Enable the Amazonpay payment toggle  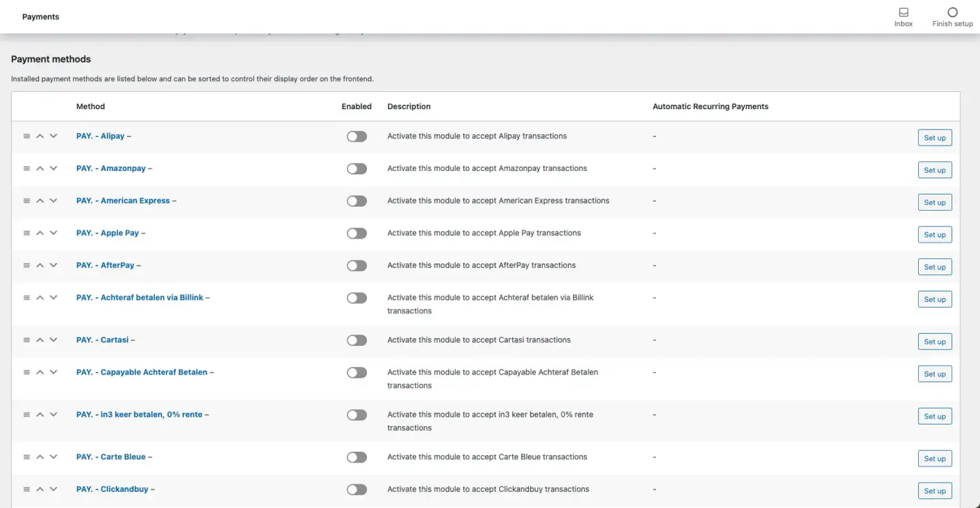[x=357, y=168]
